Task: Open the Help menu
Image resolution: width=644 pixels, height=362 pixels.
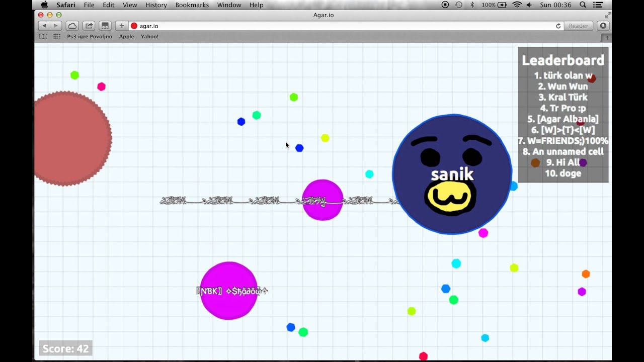Action: (x=256, y=5)
